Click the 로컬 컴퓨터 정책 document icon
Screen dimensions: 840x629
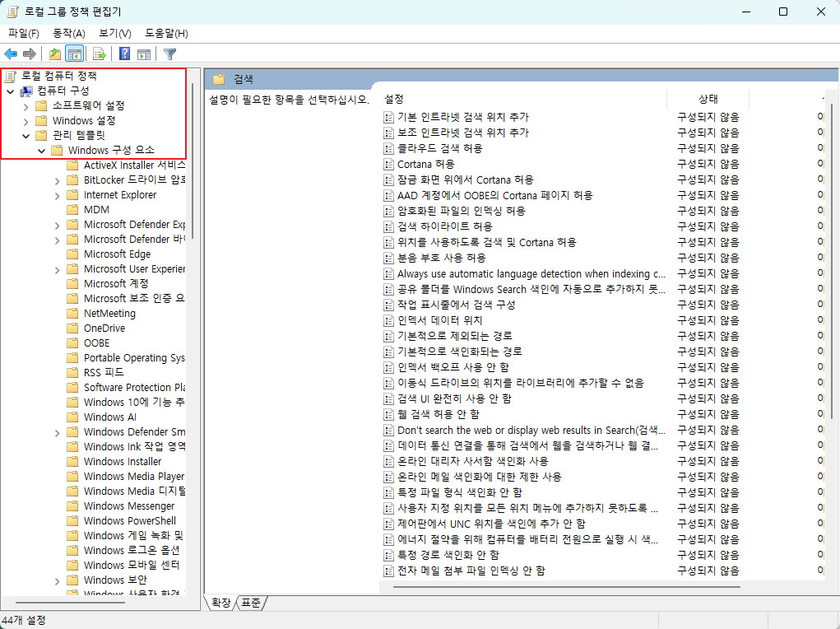click(x=10, y=76)
